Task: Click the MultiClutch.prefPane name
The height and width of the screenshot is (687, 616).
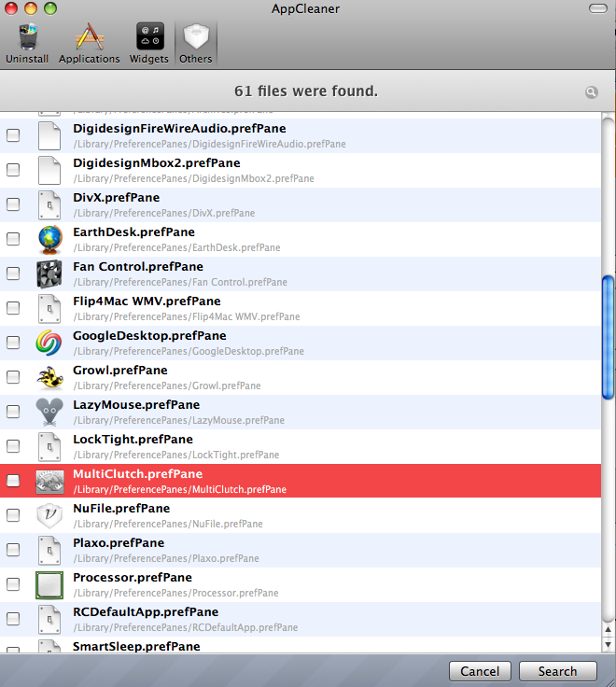Action: click(137, 474)
